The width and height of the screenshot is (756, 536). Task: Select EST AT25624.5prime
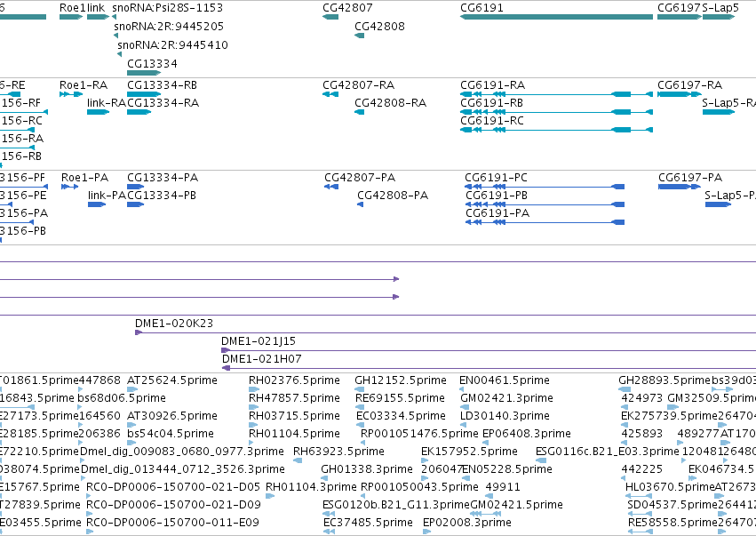pyautogui.click(x=172, y=380)
